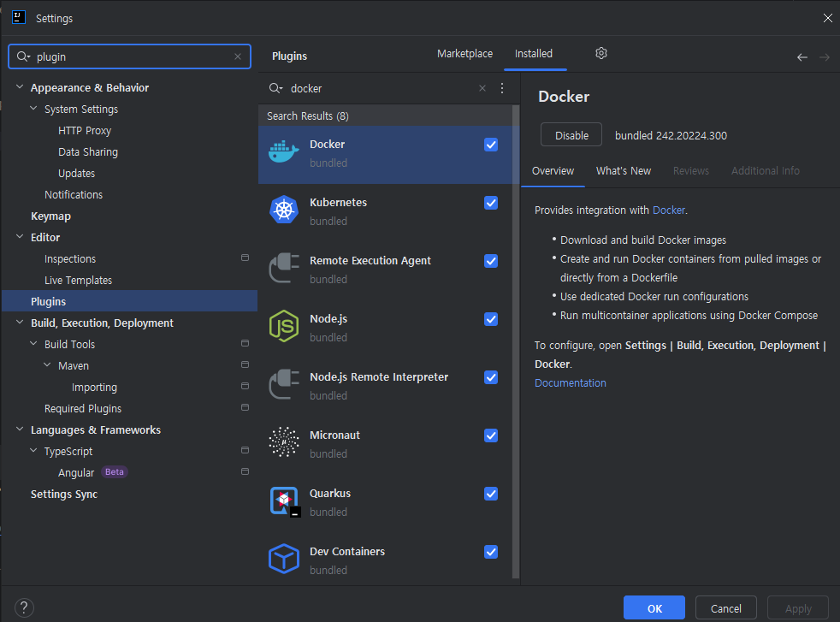Click the Quarkus plugin icon
This screenshot has height=622, width=840.
pyautogui.click(x=285, y=501)
